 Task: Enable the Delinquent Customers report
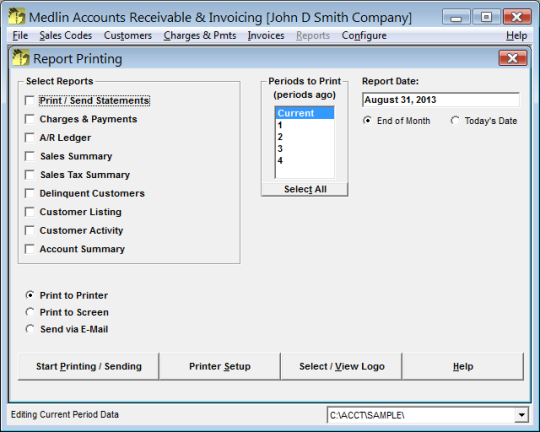point(30,193)
